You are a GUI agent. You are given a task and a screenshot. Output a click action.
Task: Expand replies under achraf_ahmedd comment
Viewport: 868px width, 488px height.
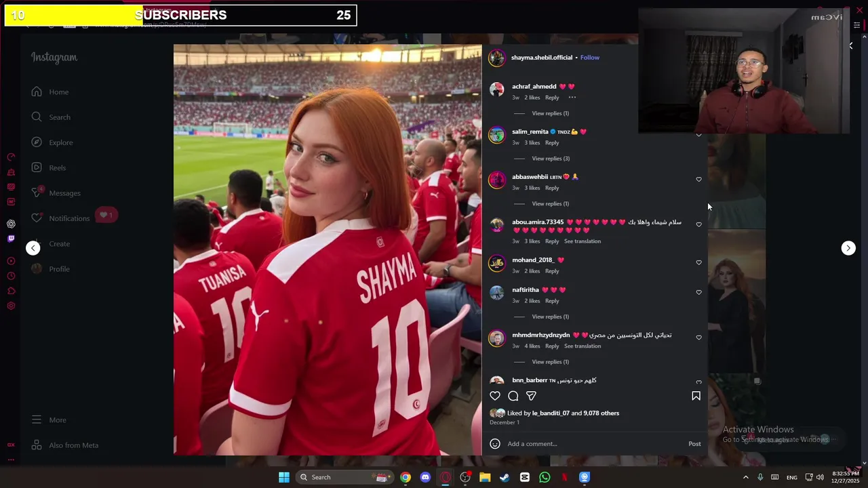[550, 113]
